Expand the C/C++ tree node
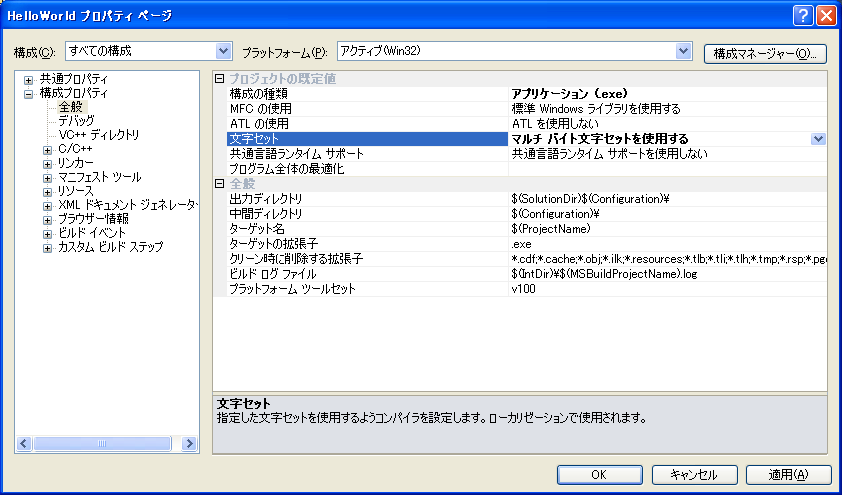 point(48,149)
